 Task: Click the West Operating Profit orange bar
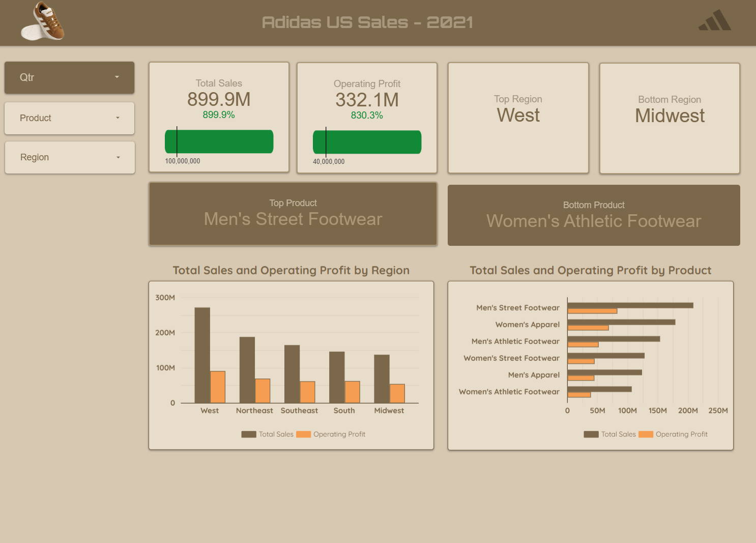218,387
